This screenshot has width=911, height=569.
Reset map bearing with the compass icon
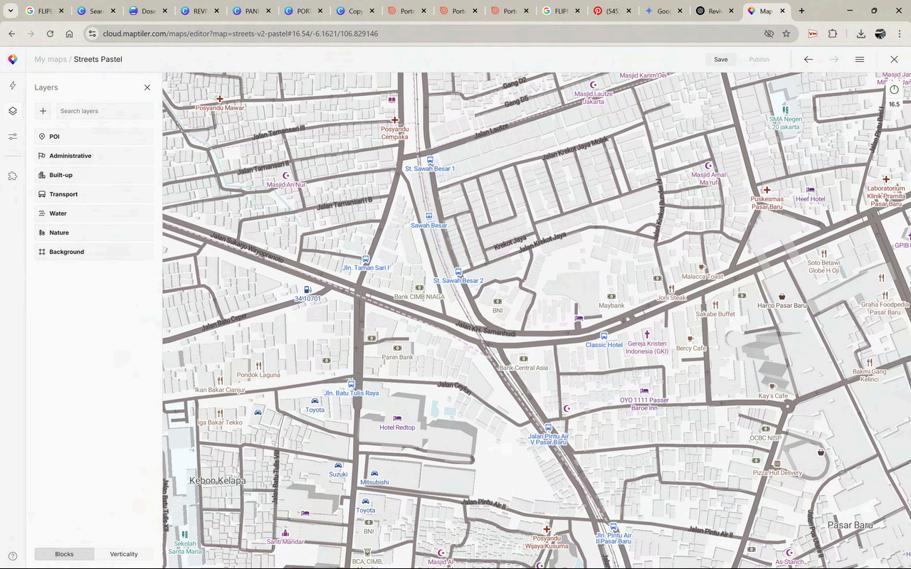(894, 90)
